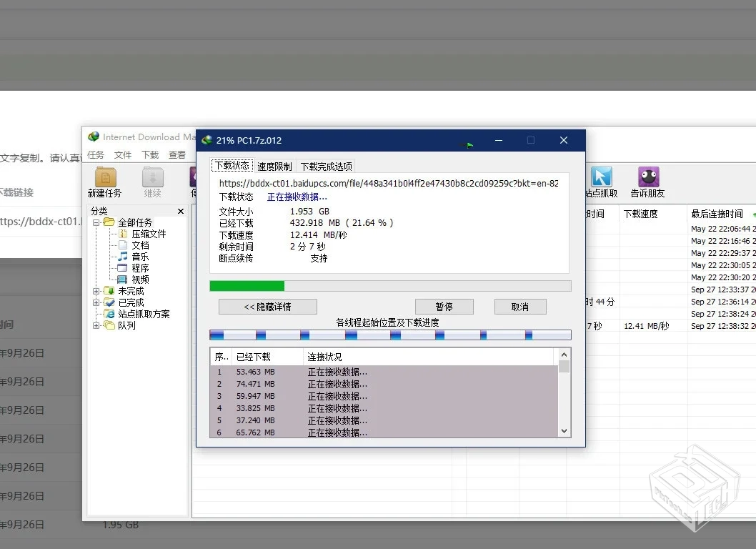Click the 隐藏详情 hide details button
Image resolution: width=756 pixels, height=549 pixels.
pyautogui.click(x=267, y=307)
